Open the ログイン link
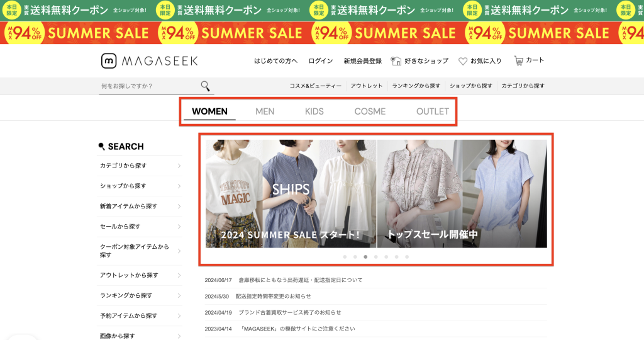 [x=321, y=61]
